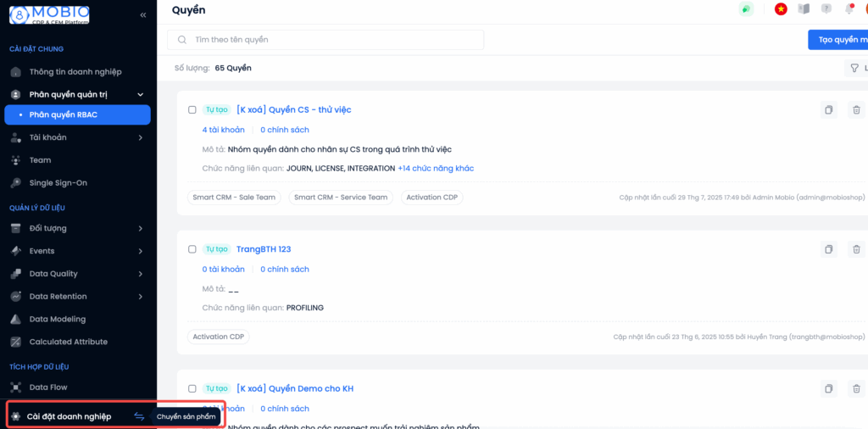Open the documentation book icon

tap(804, 9)
